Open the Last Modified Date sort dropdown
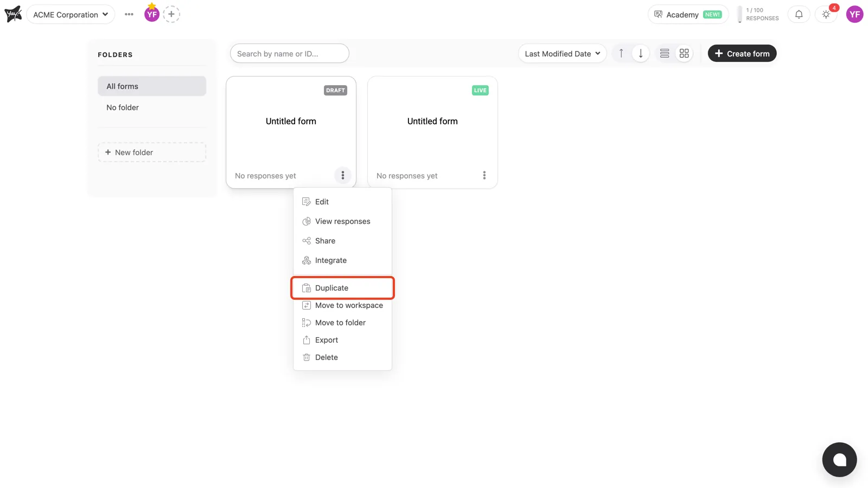The image size is (868, 488). pyautogui.click(x=563, y=54)
